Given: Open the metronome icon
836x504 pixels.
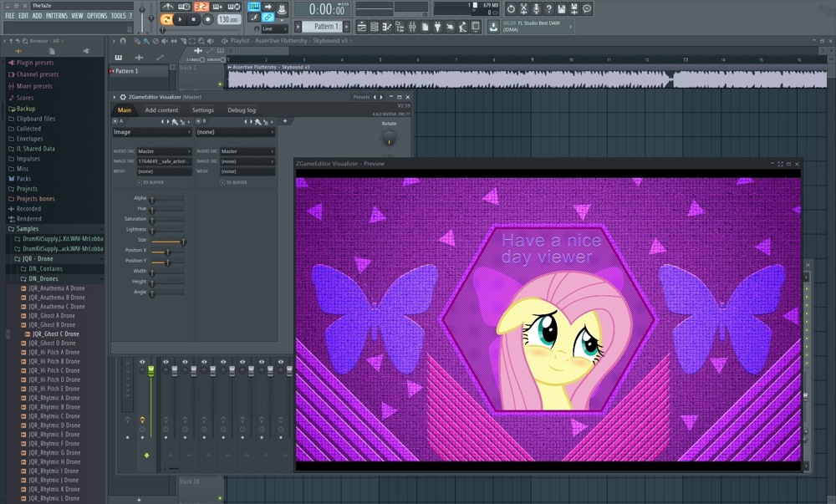Looking at the screenshot, I should 168,7.
